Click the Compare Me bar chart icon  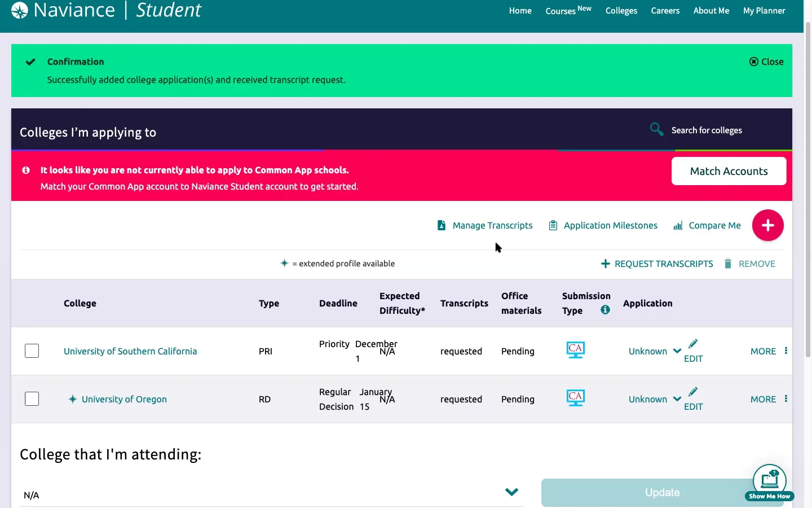coord(678,225)
